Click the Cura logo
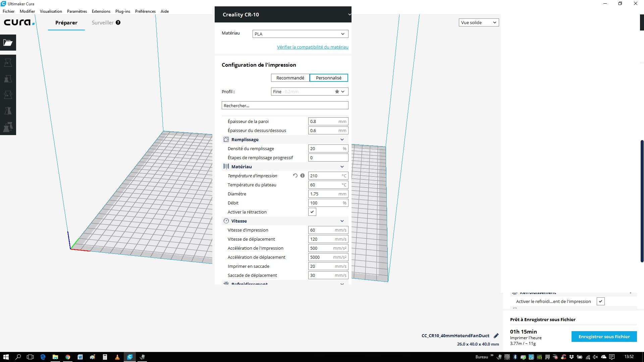Viewport: 644px width, 362px height. (x=19, y=22)
